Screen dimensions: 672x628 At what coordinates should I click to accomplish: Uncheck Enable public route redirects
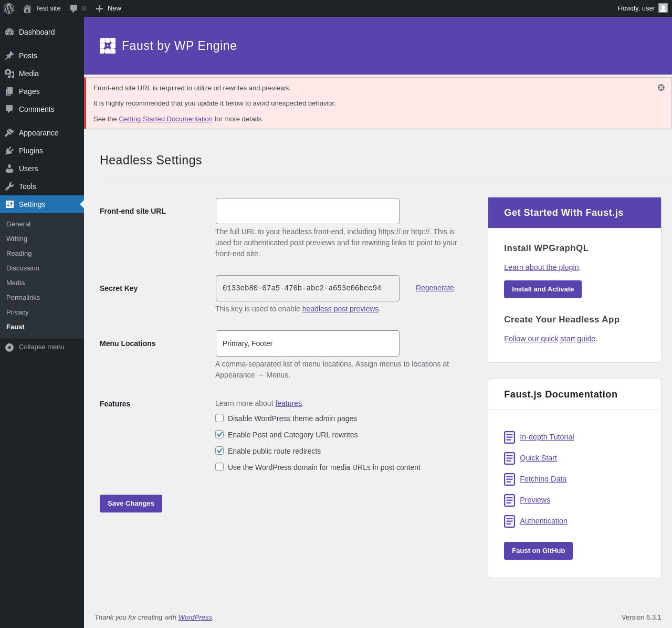pyautogui.click(x=219, y=451)
